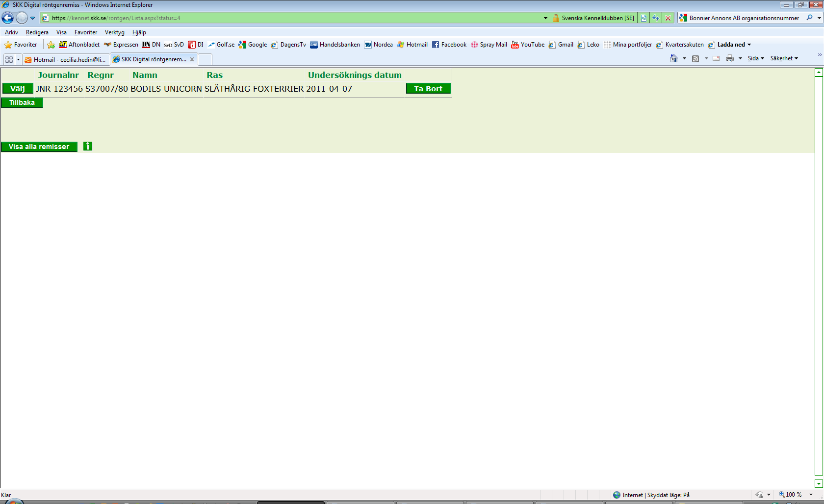Open recent pages dropdown next to Forward
The width and height of the screenshot is (824, 504).
tap(33, 18)
